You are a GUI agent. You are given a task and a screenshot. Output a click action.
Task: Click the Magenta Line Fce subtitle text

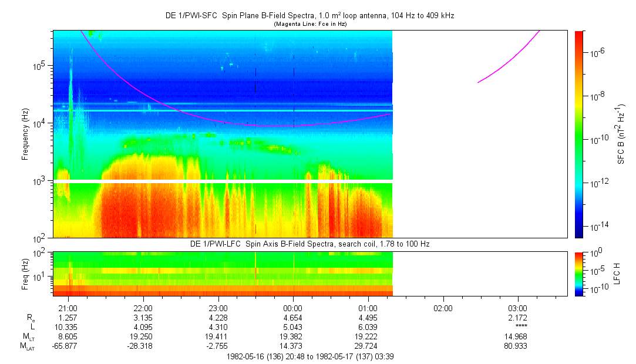(310, 24)
